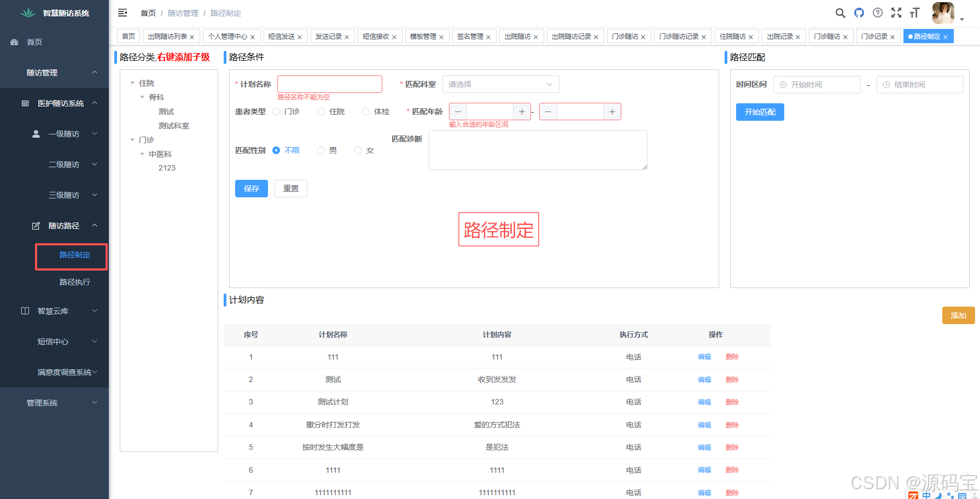Open the font size icon
This screenshot has height=499, width=980.
coord(915,13)
